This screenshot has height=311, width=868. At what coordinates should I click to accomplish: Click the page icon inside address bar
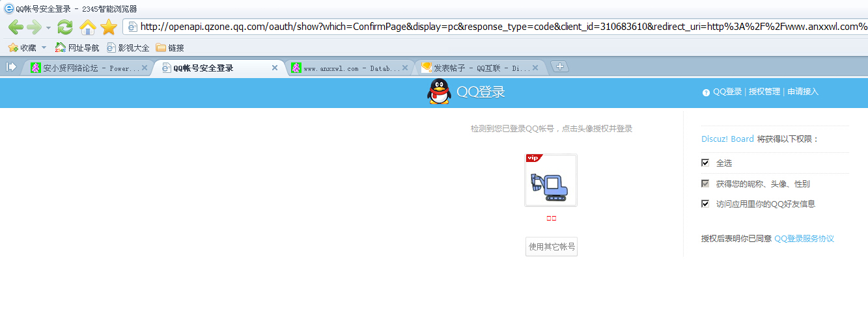[x=132, y=27]
